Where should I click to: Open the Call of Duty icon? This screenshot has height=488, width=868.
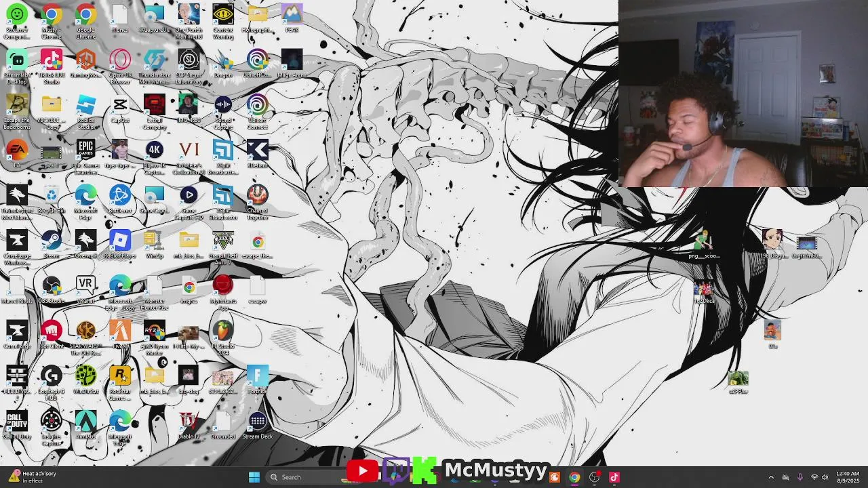(17, 425)
